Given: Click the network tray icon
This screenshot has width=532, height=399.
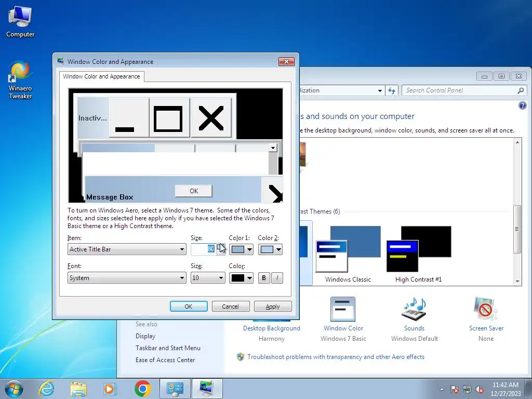Looking at the screenshot, I should (467, 390).
